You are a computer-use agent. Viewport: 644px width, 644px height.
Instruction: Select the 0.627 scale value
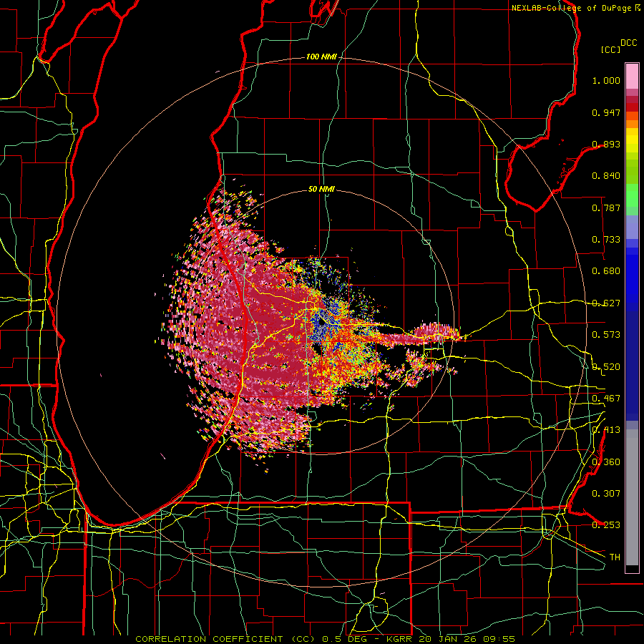tap(606, 303)
